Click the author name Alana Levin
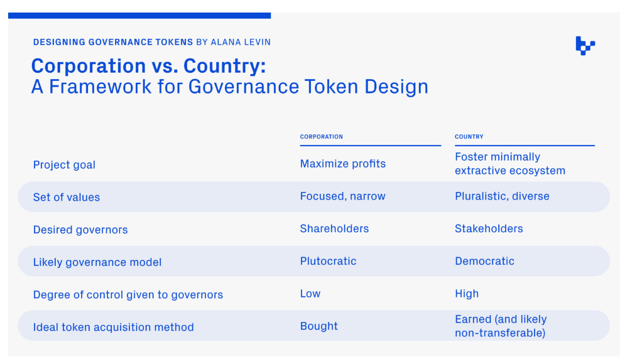Viewport: 630px width, 364px height. 241,42
